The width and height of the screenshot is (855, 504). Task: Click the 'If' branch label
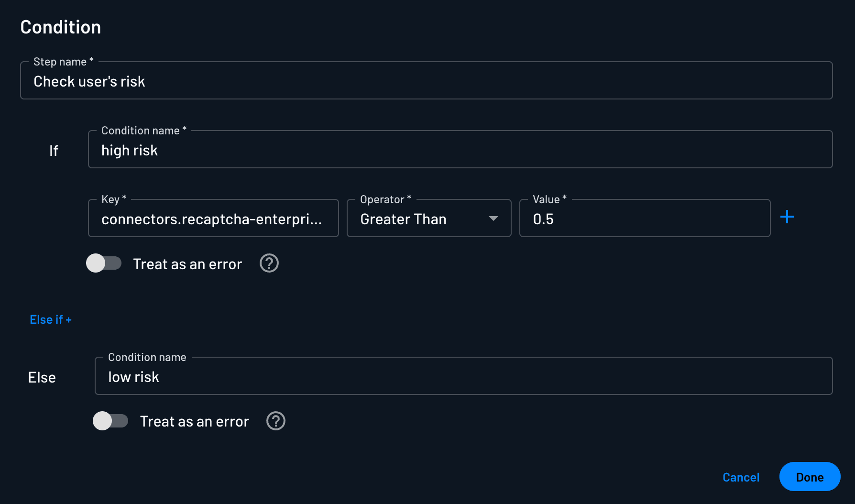coord(54,151)
